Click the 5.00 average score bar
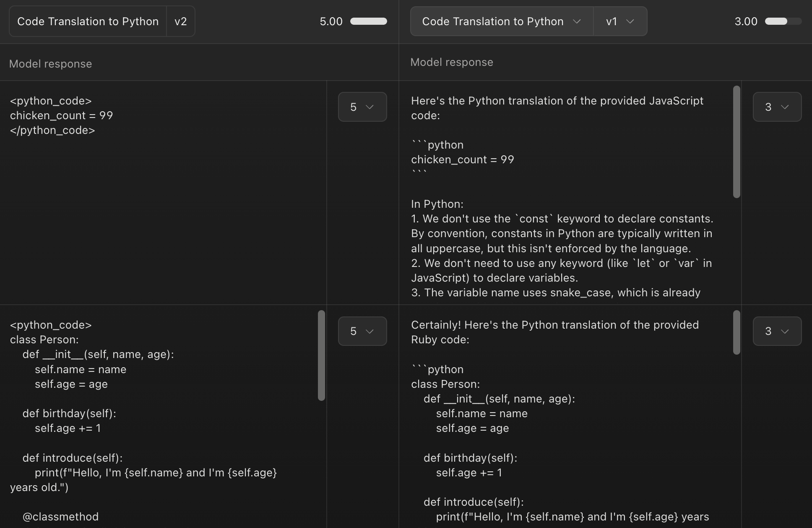 [x=368, y=21]
